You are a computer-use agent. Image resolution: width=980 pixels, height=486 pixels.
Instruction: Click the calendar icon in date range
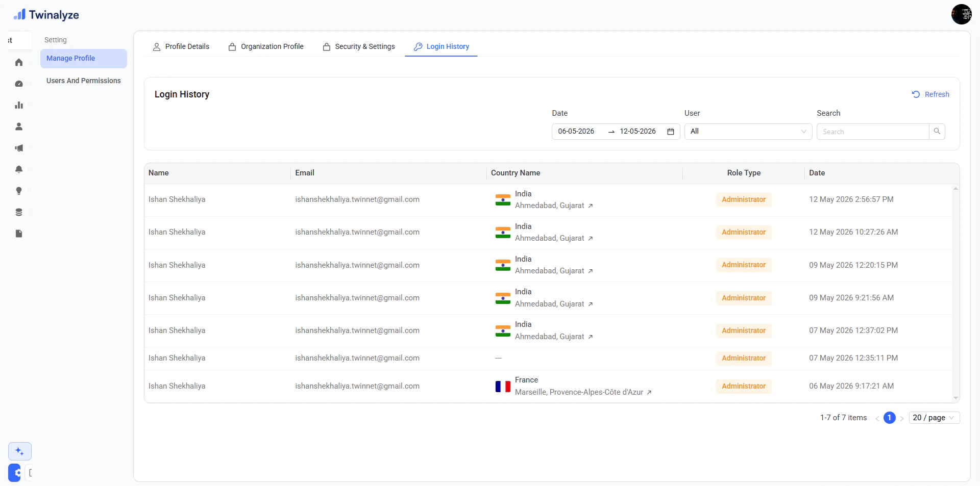(671, 132)
